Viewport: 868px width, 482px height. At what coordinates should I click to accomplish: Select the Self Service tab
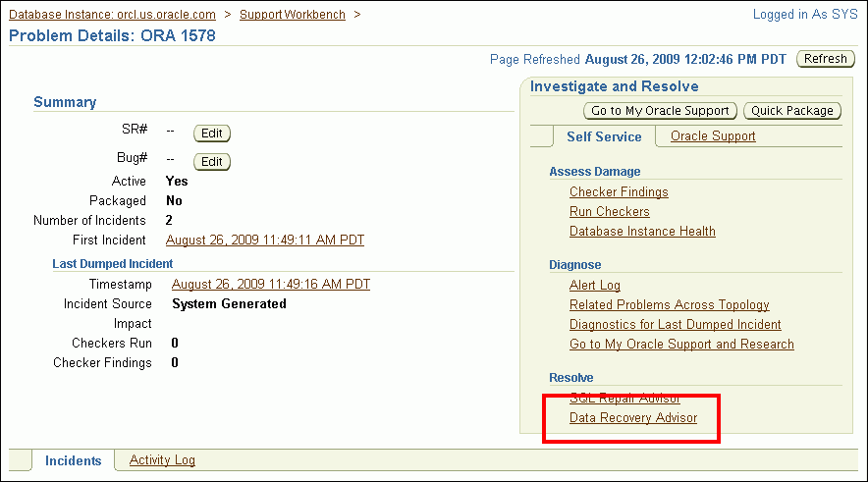pos(604,136)
